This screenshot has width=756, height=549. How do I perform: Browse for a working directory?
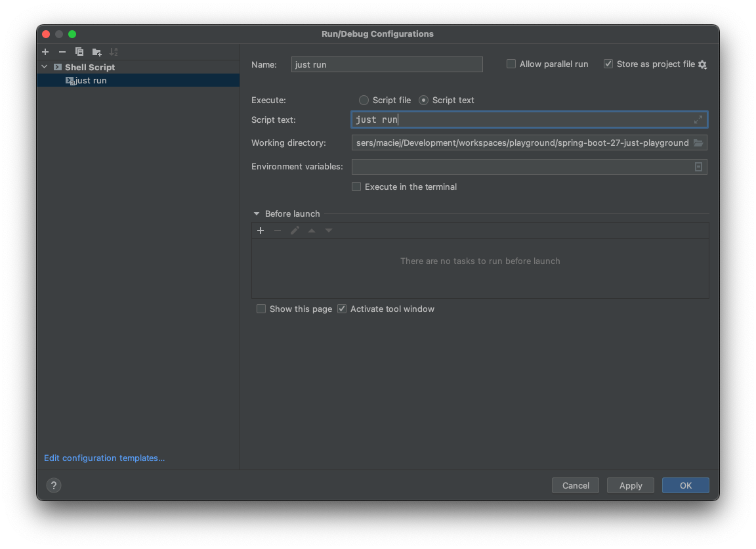(699, 143)
